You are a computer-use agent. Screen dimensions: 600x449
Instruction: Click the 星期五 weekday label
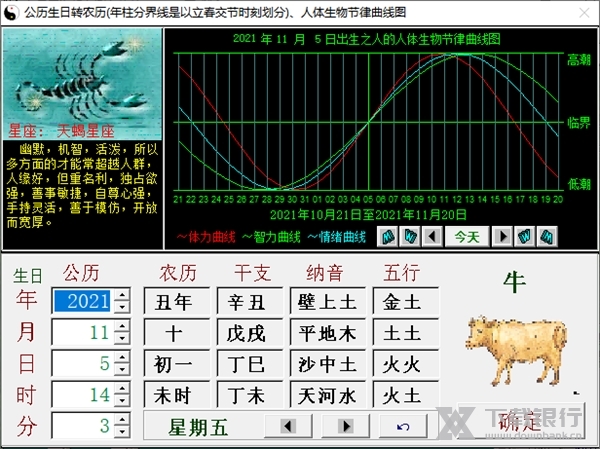199,427
